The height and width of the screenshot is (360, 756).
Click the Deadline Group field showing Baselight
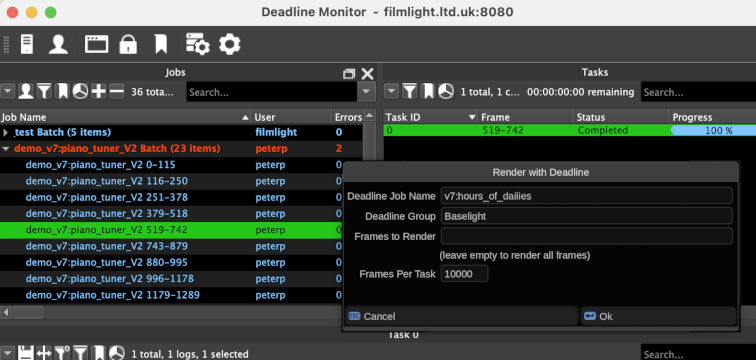[x=586, y=216]
